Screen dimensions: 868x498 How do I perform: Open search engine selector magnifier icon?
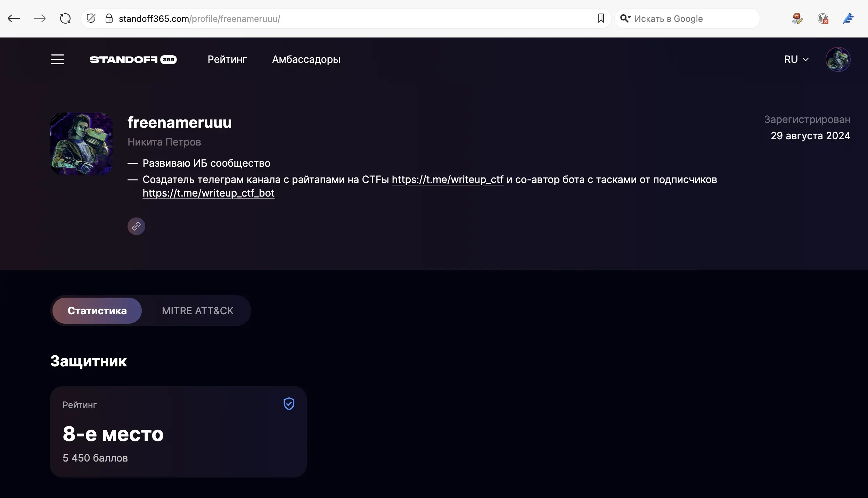pyautogui.click(x=625, y=18)
